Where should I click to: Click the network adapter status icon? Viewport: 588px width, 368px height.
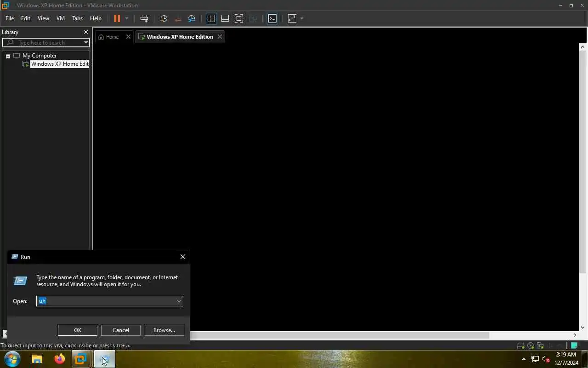(540, 345)
